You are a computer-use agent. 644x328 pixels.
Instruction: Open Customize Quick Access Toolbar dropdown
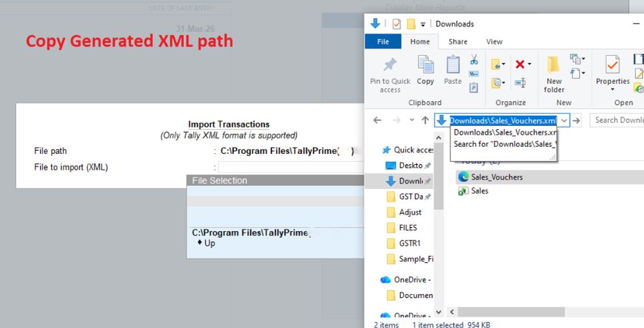(422, 25)
